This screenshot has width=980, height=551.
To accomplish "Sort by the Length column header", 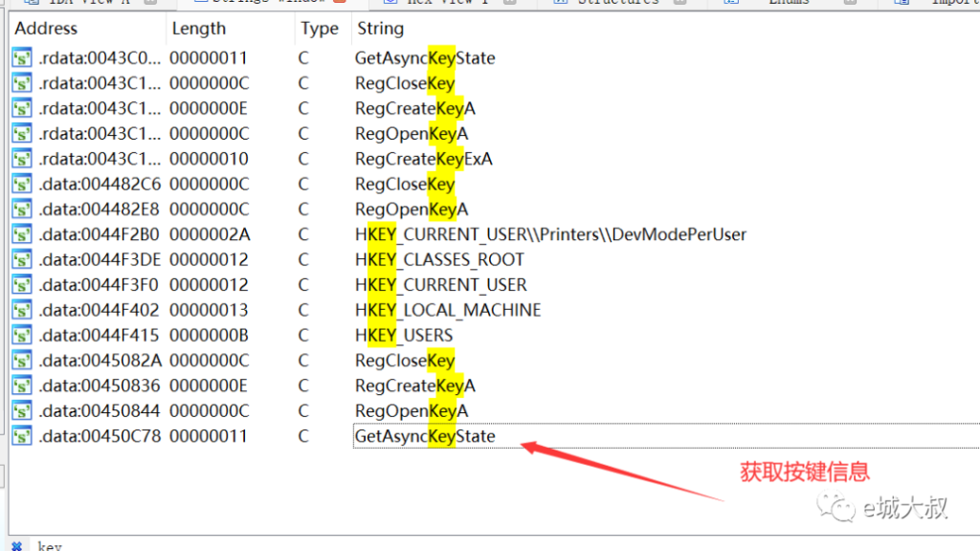I will (x=198, y=29).
